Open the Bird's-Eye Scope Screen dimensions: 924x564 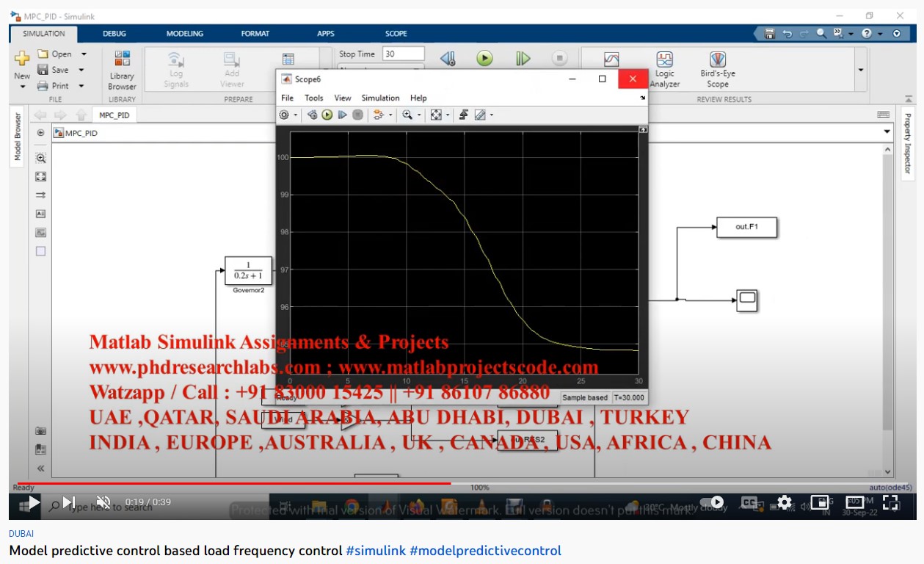(x=718, y=69)
